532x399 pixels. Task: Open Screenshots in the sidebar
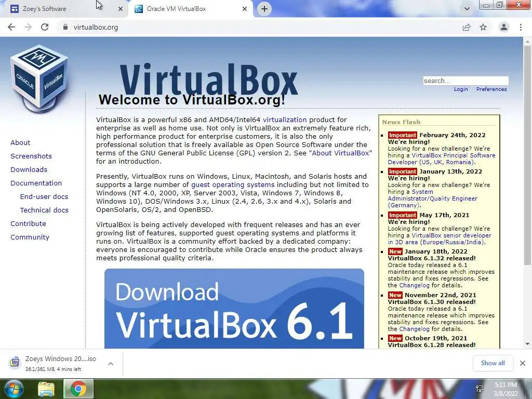point(31,156)
